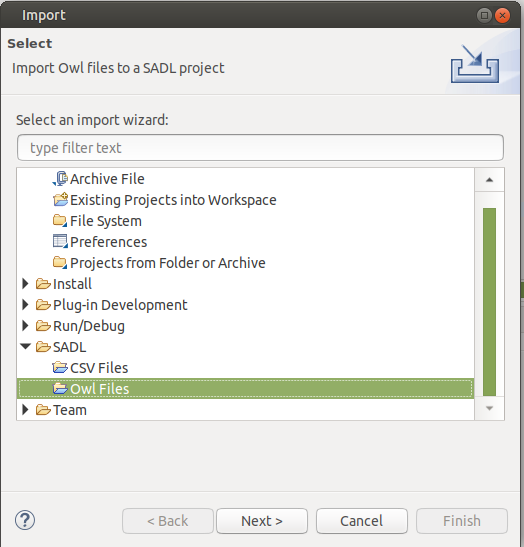This screenshot has height=547, width=524.
Task: Pick Projects from Folder or Archive icon
Action: pyautogui.click(x=60, y=262)
